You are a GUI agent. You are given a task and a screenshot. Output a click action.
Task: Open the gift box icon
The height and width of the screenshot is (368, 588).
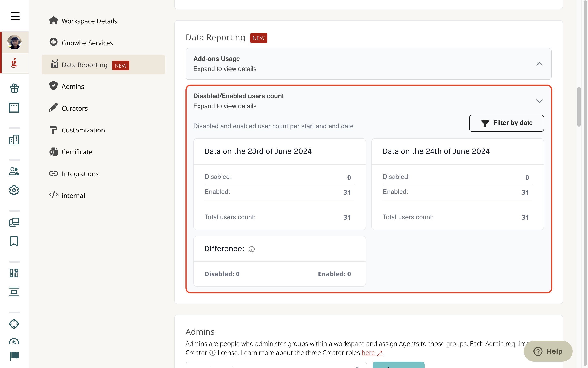(x=14, y=88)
